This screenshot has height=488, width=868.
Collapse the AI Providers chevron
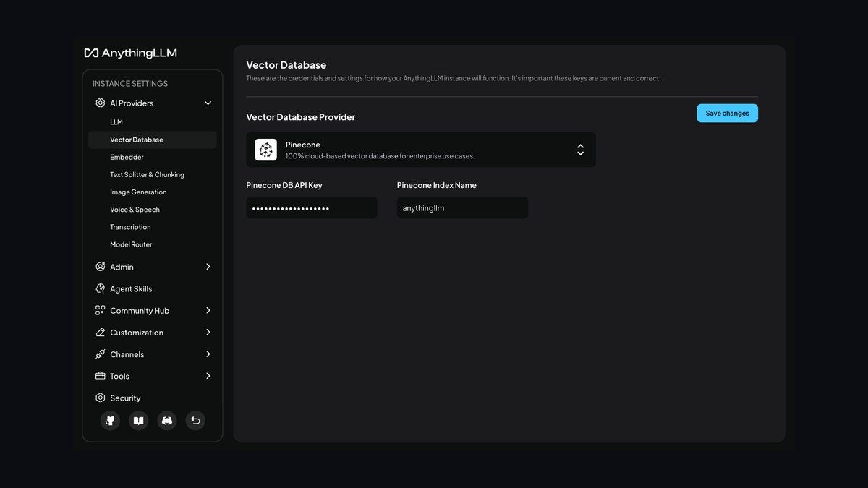coord(208,103)
